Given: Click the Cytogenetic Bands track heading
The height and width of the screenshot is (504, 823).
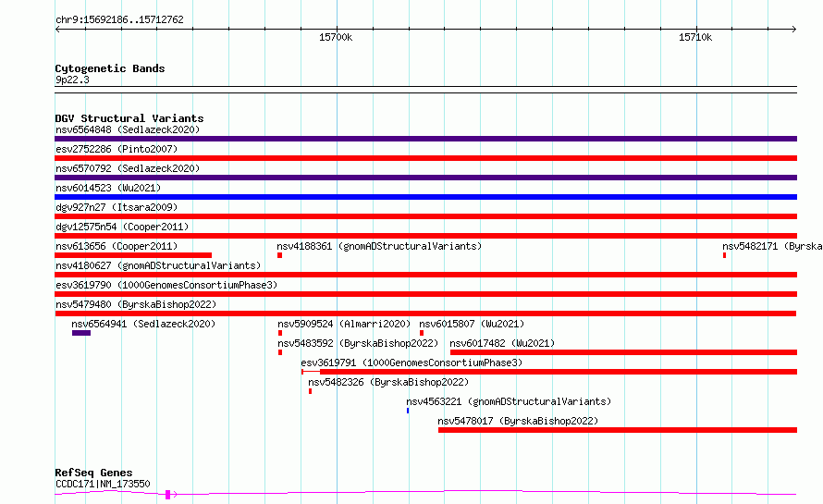Looking at the screenshot, I should pyautogui.click(x=110, y=68).
